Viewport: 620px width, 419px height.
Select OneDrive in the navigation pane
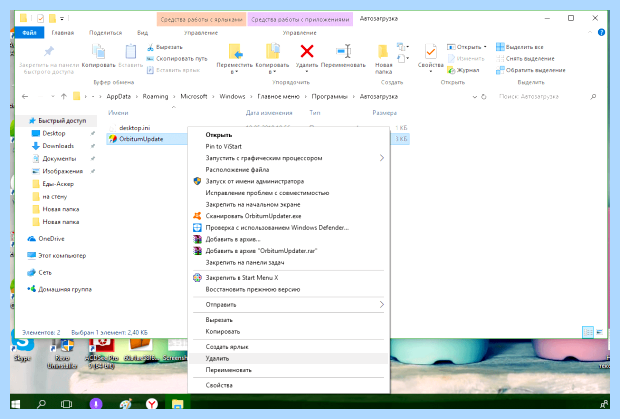[x=46, y=239]
